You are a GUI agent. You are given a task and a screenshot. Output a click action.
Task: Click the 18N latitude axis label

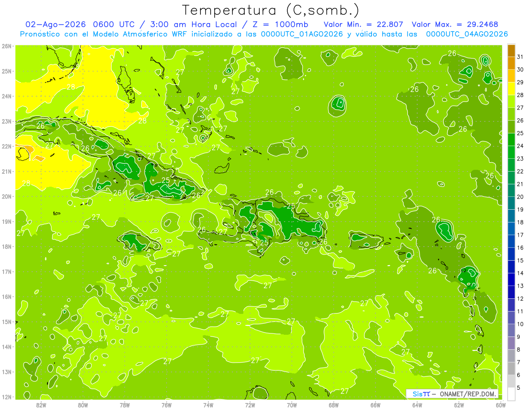click(x=7, y=247)
